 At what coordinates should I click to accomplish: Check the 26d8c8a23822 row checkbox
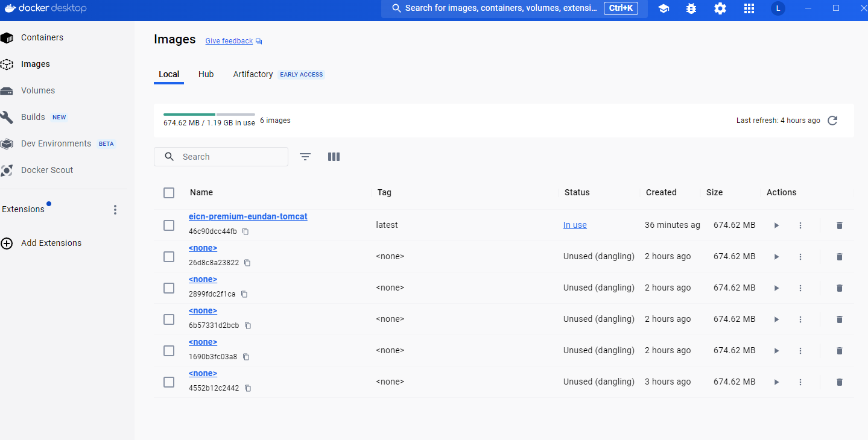pyautogui.click(x=169, y=257)
